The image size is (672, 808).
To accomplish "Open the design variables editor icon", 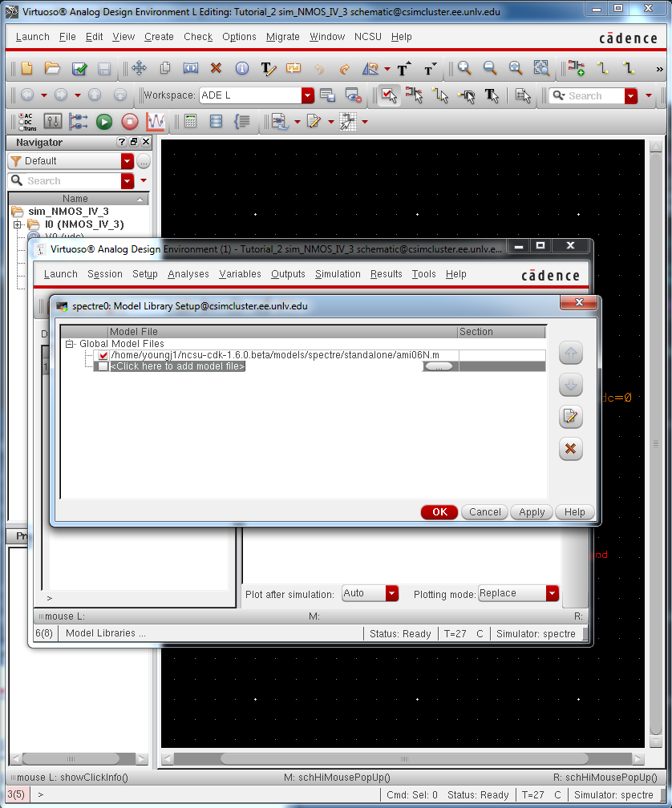I will [52, 121].
